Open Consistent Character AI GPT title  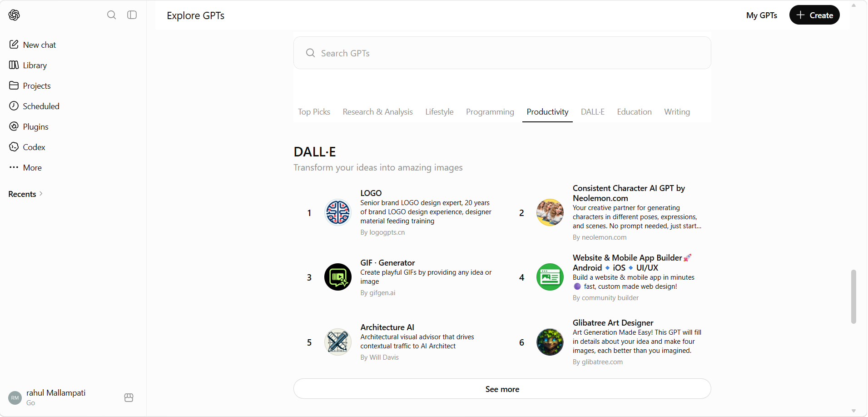click(x=629, y=193)
